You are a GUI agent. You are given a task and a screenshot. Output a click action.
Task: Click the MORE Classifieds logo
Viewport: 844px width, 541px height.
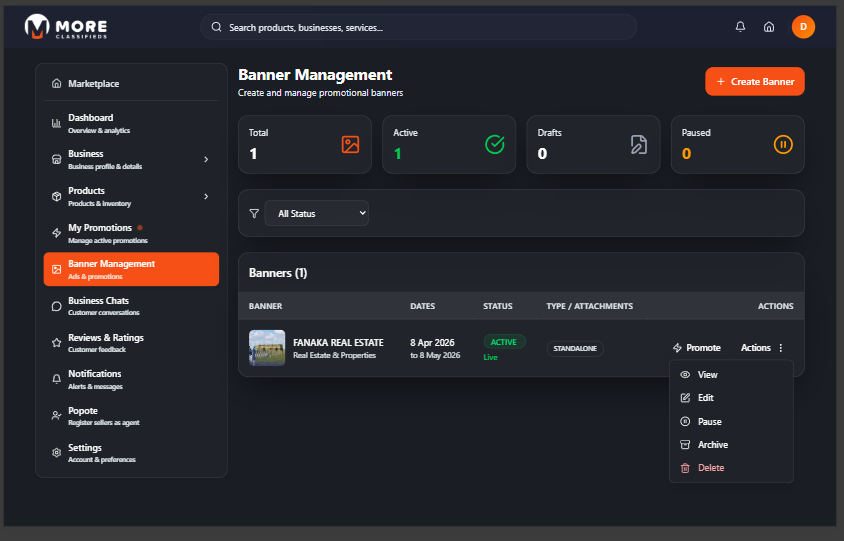(x=67, y=27)
